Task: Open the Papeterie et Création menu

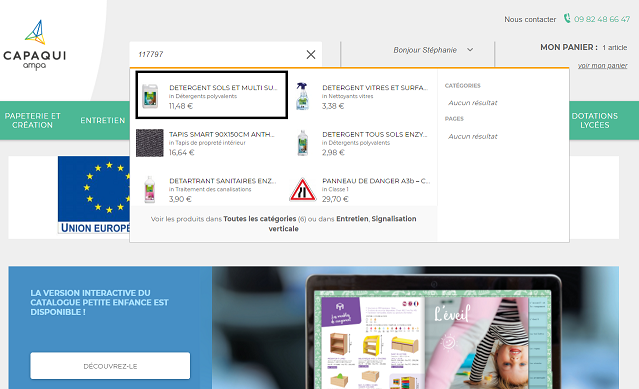Action: click(33, 121)
